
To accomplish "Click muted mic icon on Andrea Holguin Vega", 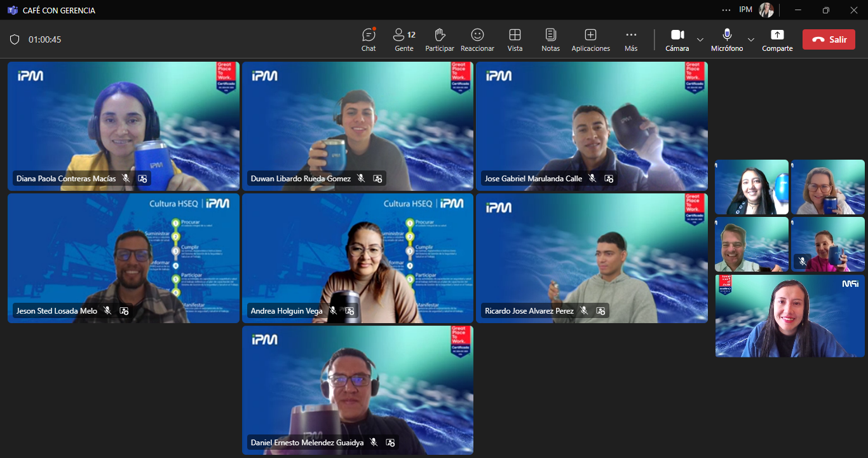I will 333,311.
